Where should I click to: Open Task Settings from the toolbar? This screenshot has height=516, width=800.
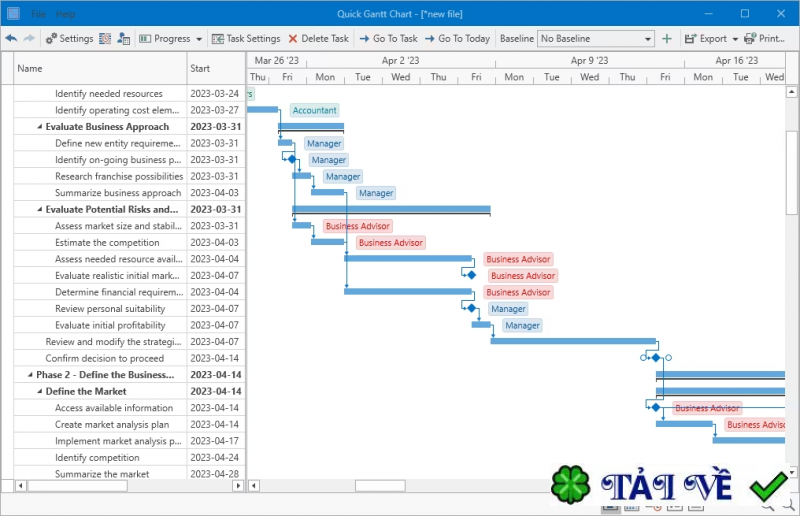tap(246, 39)
